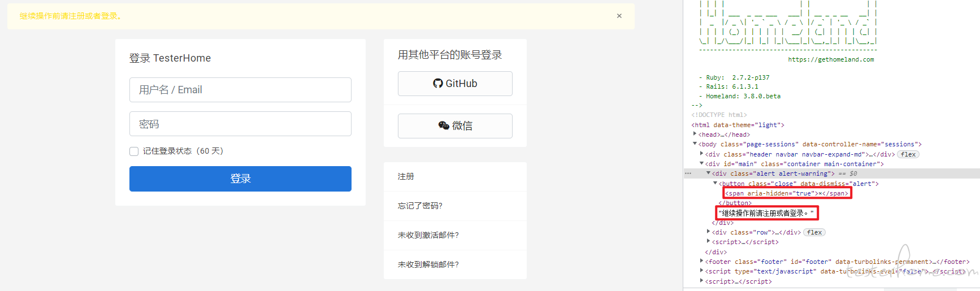
Task: Sign in with the 微信 button
Action: coord(455,126)
